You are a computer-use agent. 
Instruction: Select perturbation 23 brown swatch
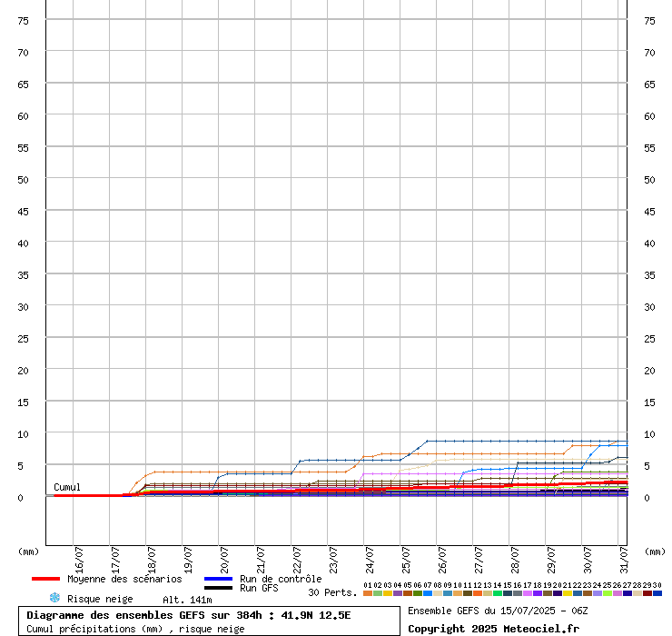pyautogui.click(x=588, y=593)
